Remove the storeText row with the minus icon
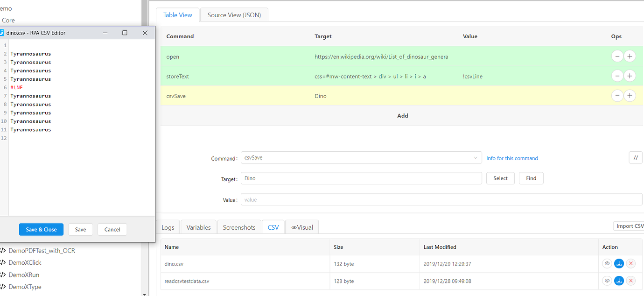644x296 pixels. coord(617,76)
